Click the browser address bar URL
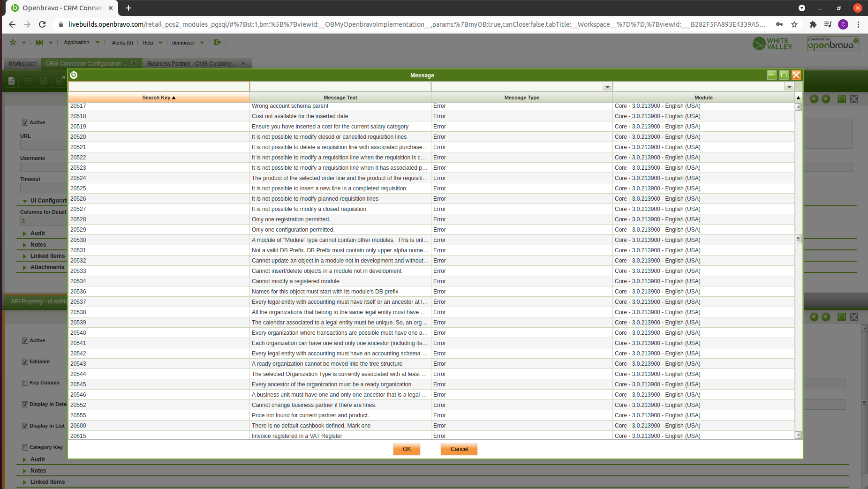The width and height of the screenshot is (868, 489). tap(416, 24)
